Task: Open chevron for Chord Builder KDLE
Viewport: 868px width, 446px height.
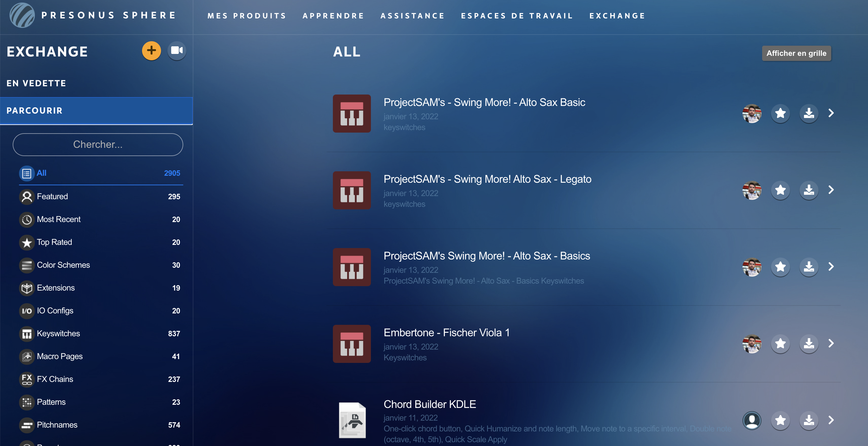Action: coord(831,420)
